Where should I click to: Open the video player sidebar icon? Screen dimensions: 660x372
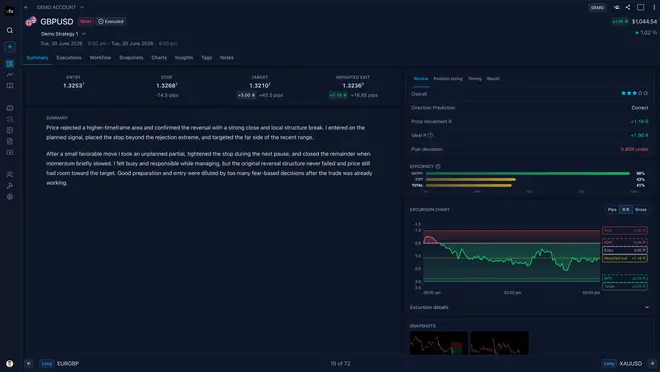[x=10, y=152]
